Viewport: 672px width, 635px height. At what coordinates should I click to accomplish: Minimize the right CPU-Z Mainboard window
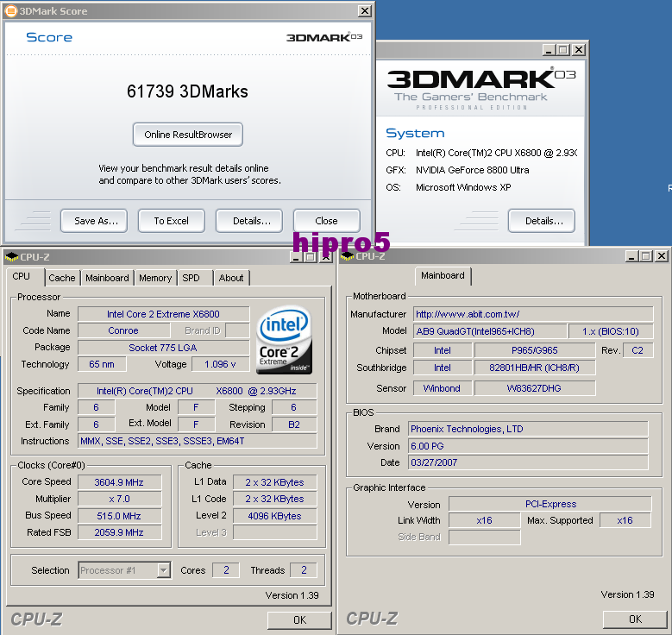click(x=631, y=256)
